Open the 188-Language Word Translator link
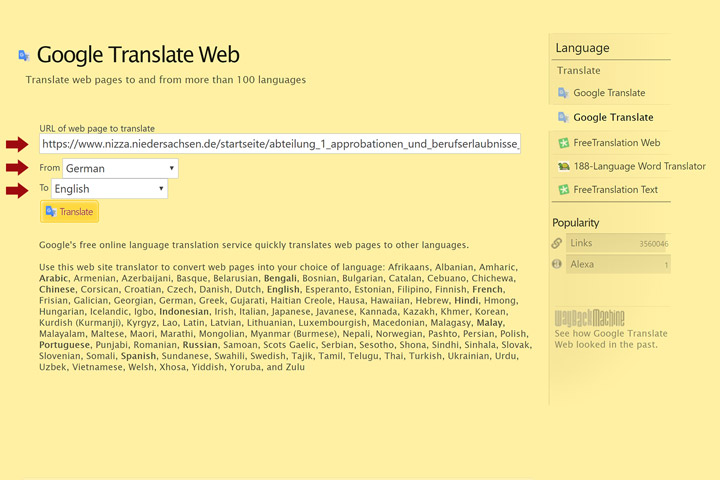The width and height of the screenshot is (720, 480). pos(640,166)
